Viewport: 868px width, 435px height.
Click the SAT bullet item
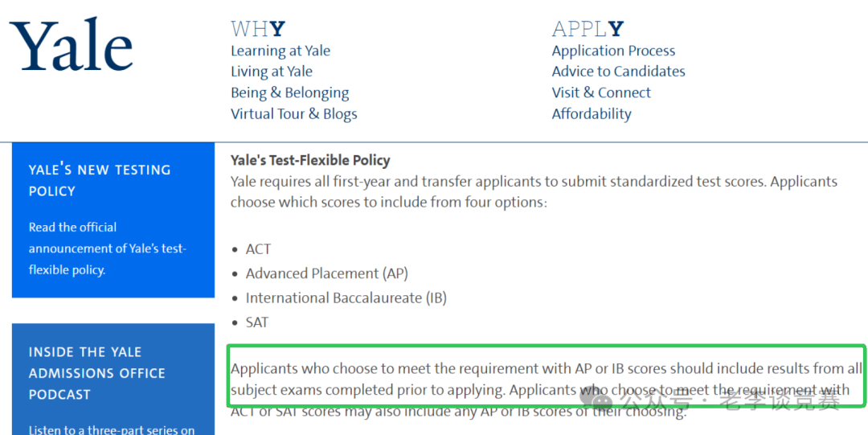pyautogui.click(x=257, y=322)
